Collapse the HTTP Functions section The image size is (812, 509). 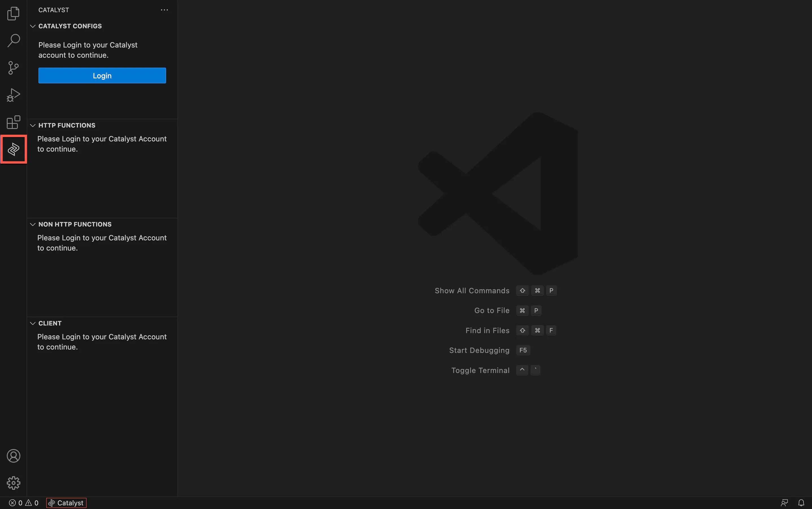(32, 125)
